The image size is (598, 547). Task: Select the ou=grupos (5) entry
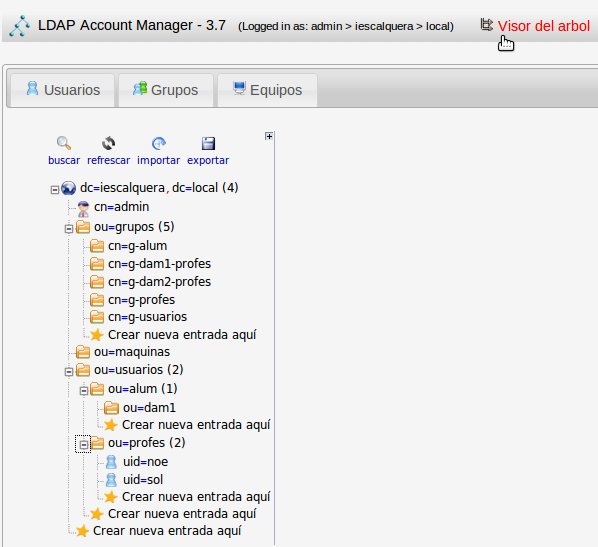pyautogui.click(x=134, y=227)
